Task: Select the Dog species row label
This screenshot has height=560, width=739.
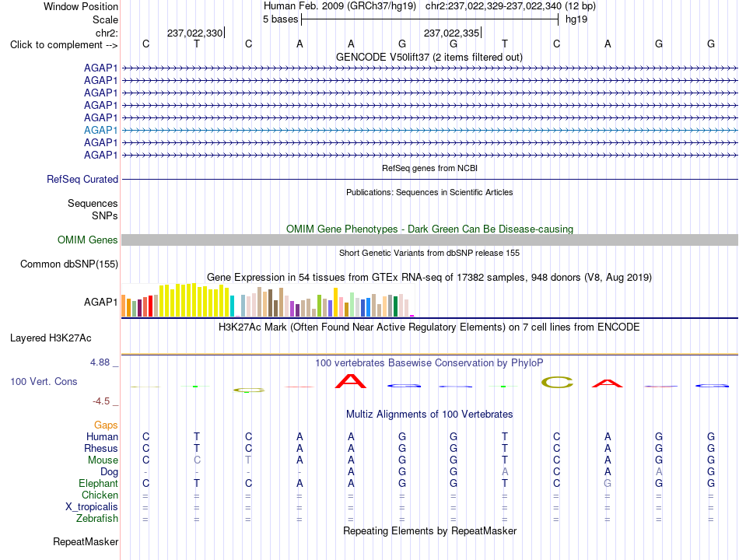Action: coord(109,472)
